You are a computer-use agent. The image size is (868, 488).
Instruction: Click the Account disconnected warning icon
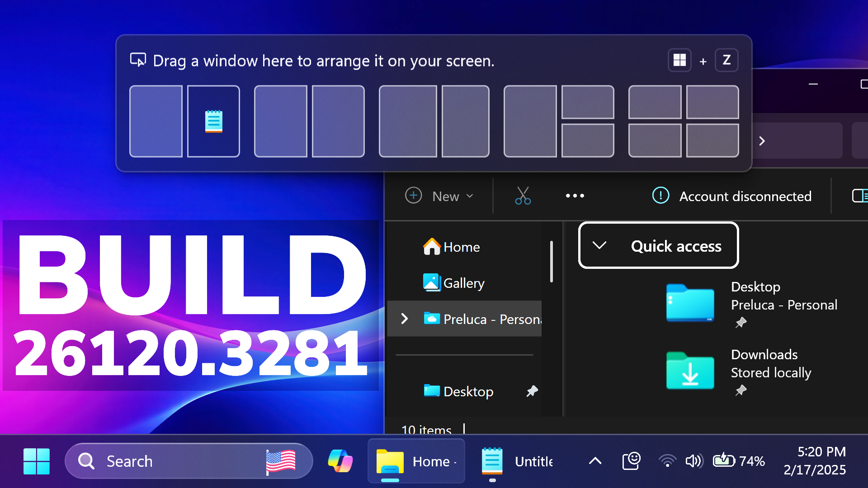[x=660, y=196]
